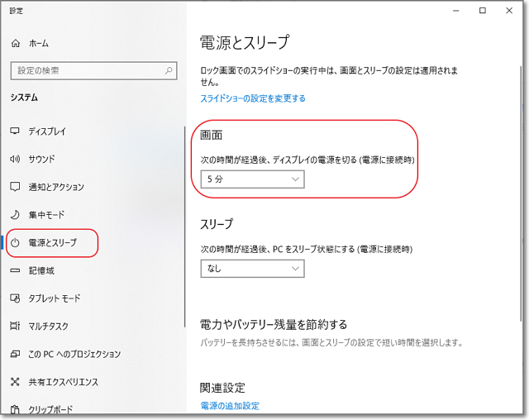This screenshot has height=420, width=529.
Task: Click the Storage drive icon
Action: click(15, 270)
